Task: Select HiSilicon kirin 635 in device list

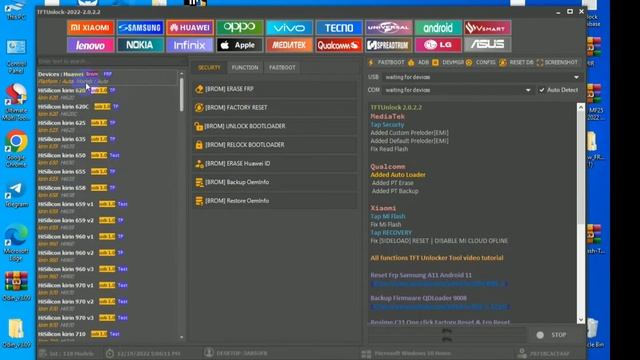Action: click(107, 142)
